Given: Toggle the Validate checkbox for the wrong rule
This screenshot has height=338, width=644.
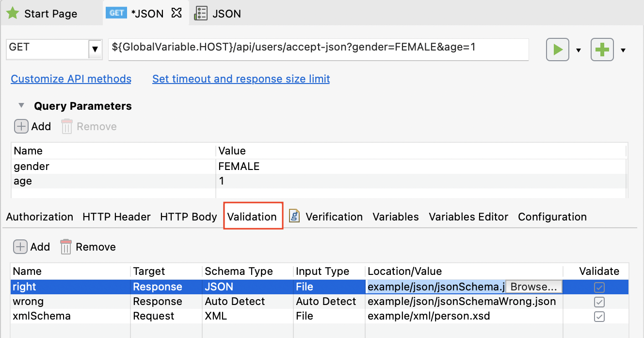Looking at the screenshot, I should point(599,302).
